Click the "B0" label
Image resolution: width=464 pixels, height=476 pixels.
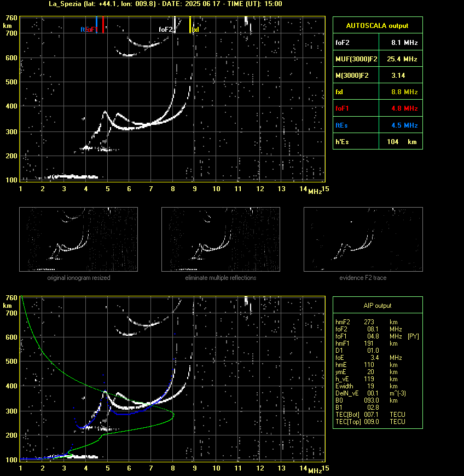(339, 400)
